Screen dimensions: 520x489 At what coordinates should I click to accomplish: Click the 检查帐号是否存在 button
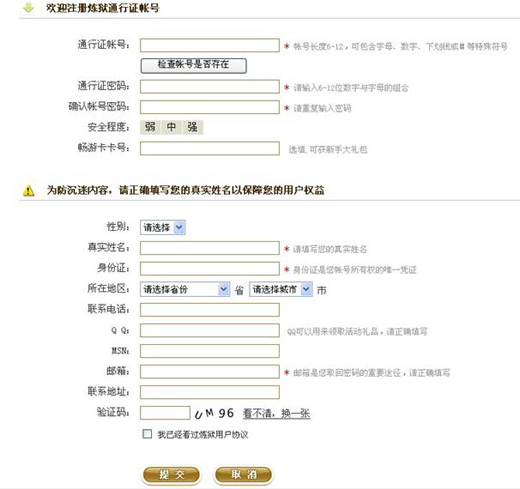click(x=194, y=65)
